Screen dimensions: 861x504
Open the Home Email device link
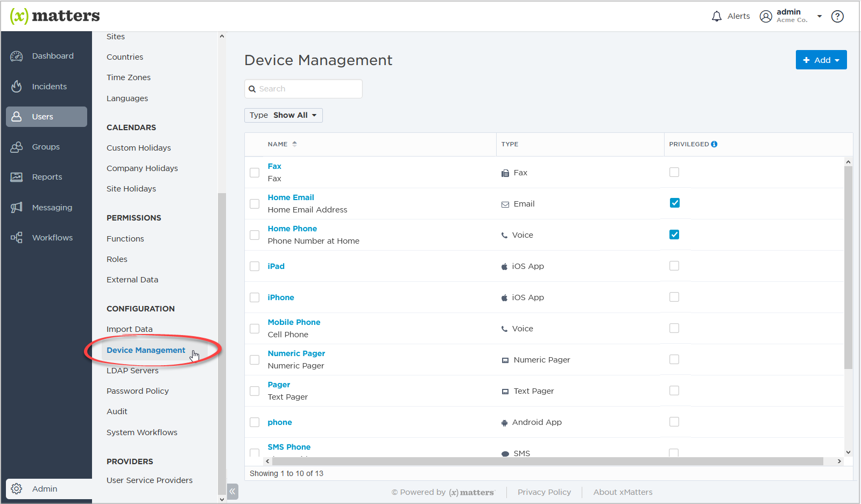coord(291,197)
